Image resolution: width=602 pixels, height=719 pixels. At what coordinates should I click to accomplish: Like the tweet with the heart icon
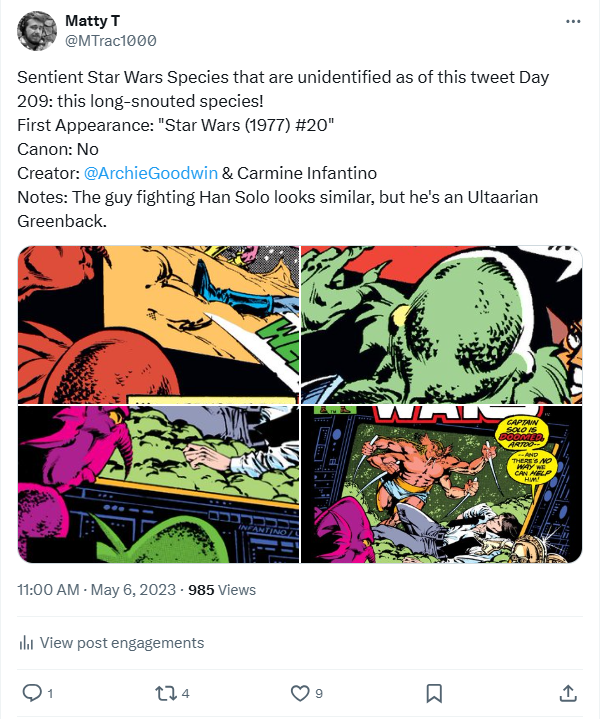coord(299,692)
